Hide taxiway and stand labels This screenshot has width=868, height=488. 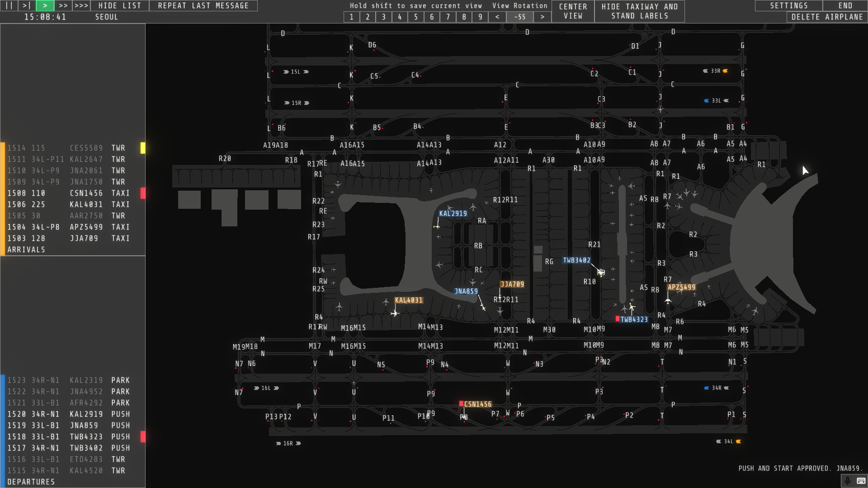pyautogui.click(x=639, y=11)
